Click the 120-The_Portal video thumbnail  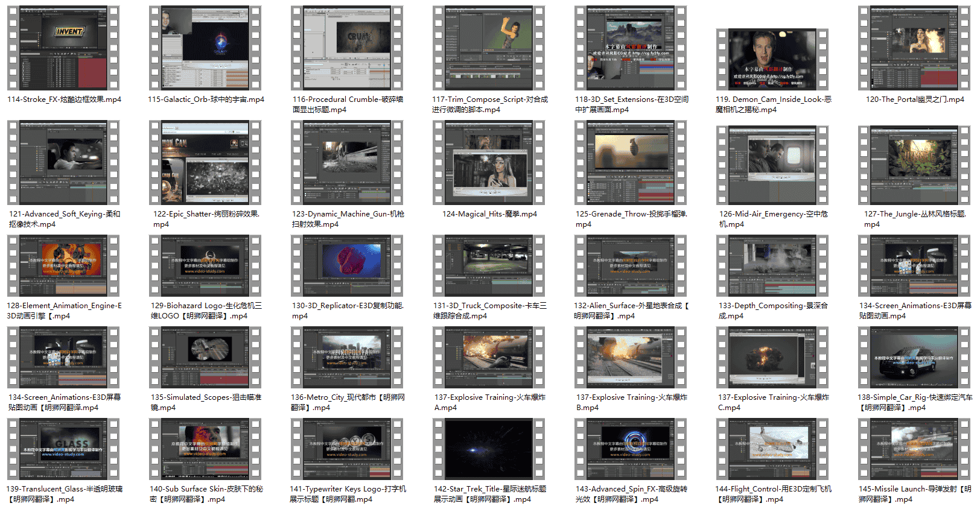point(914,48)
